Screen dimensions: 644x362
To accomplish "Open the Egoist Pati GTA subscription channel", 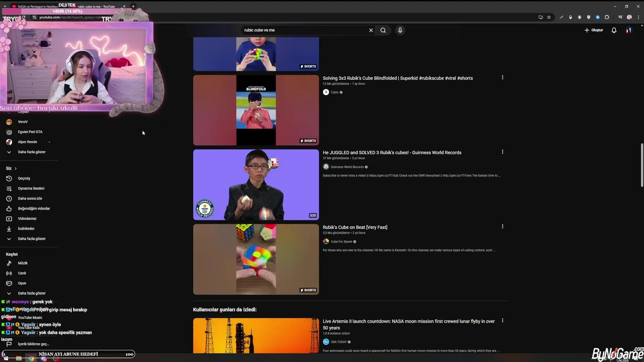I will (29, 132).
